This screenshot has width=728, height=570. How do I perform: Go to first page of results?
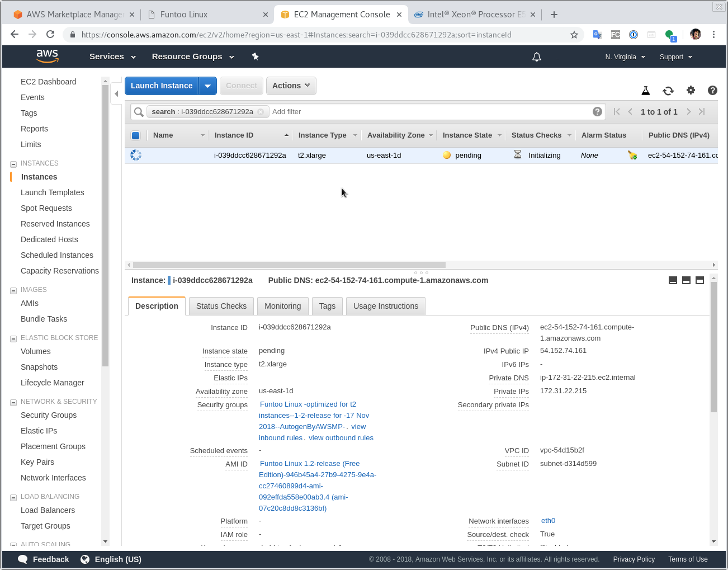click(x=617, y=112)
